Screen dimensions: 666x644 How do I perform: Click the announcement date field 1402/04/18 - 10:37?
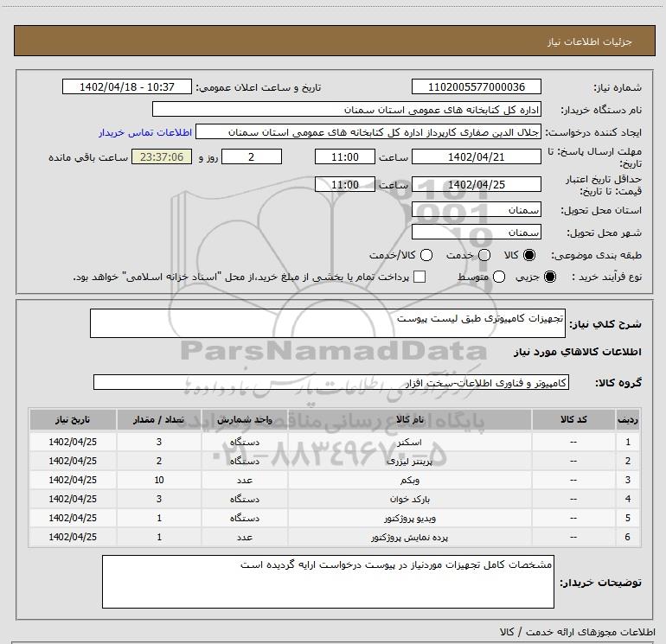127,86
